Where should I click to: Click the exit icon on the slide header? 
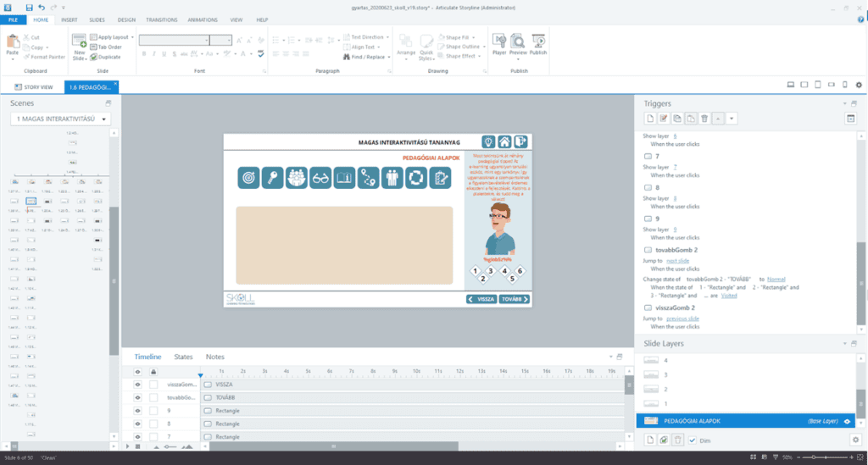520,142
